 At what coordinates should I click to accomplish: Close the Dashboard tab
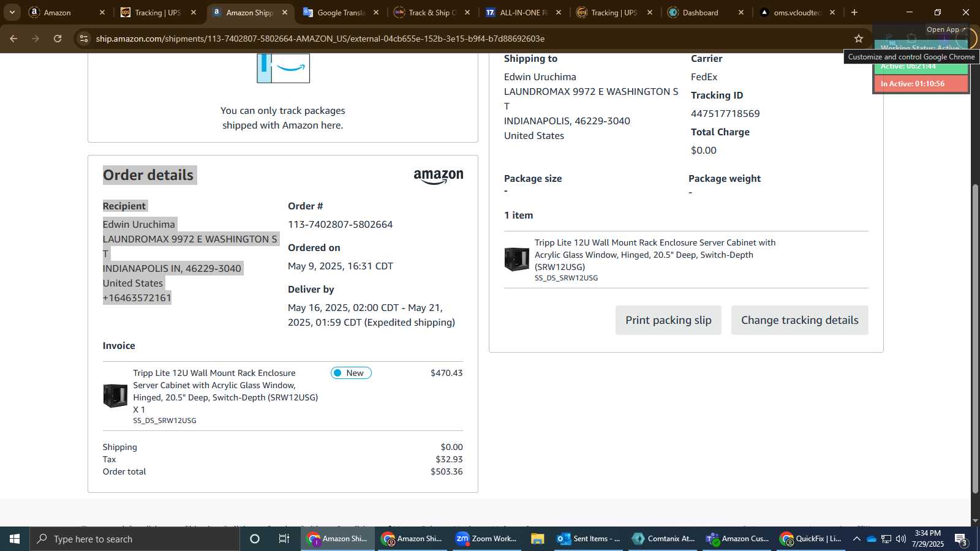pyautogui.click(x=741, y=12)
